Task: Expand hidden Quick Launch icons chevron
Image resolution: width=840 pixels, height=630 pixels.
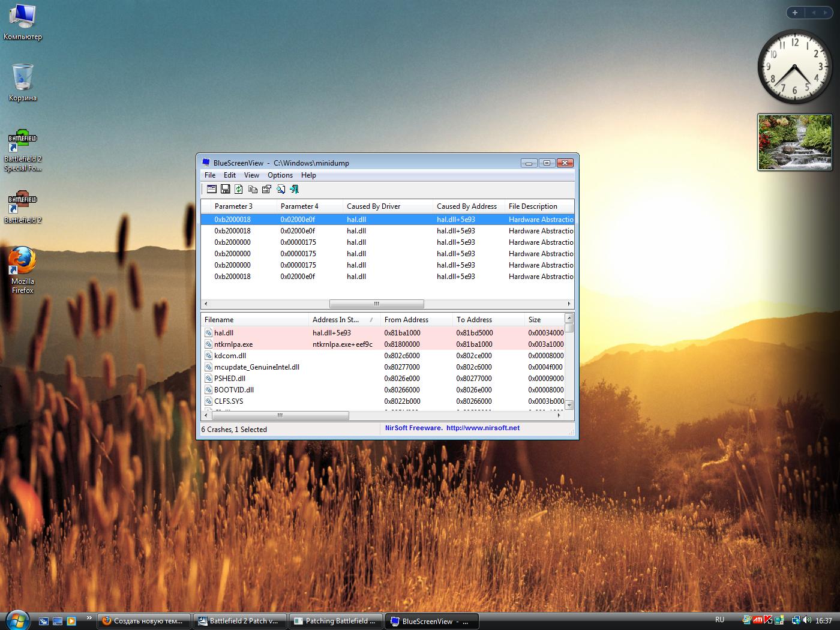Action: 89,617
